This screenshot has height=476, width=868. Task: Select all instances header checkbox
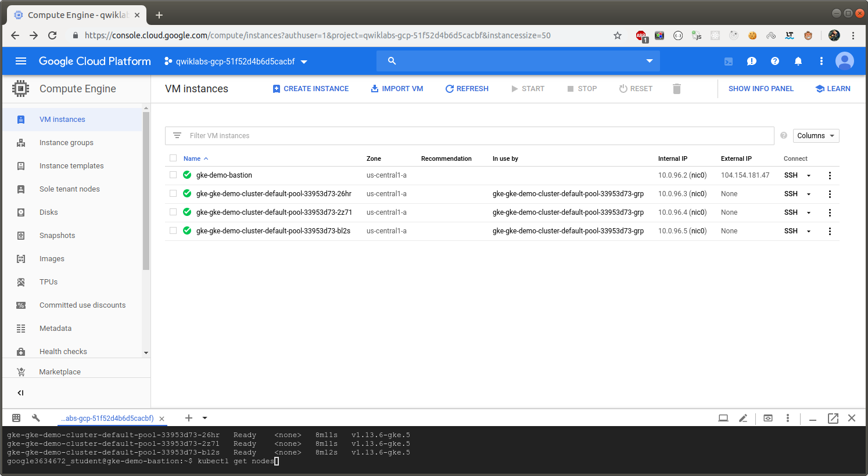point(173,158)
